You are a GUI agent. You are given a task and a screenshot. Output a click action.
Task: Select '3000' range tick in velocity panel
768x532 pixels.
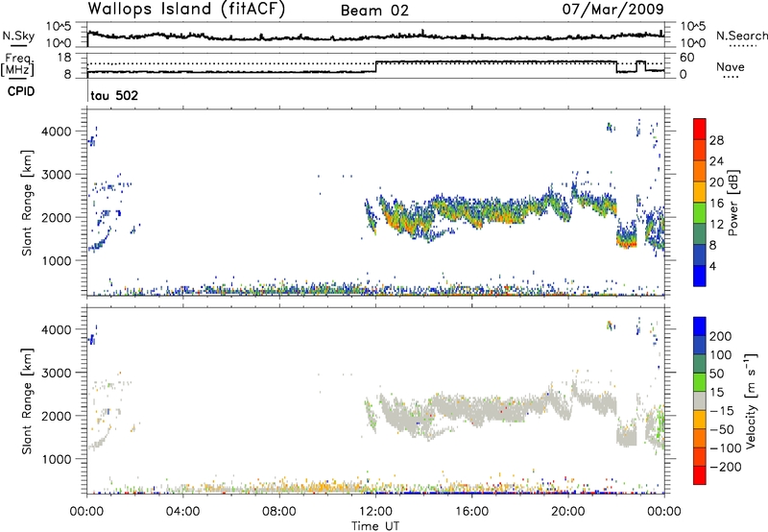coord(57,373)
